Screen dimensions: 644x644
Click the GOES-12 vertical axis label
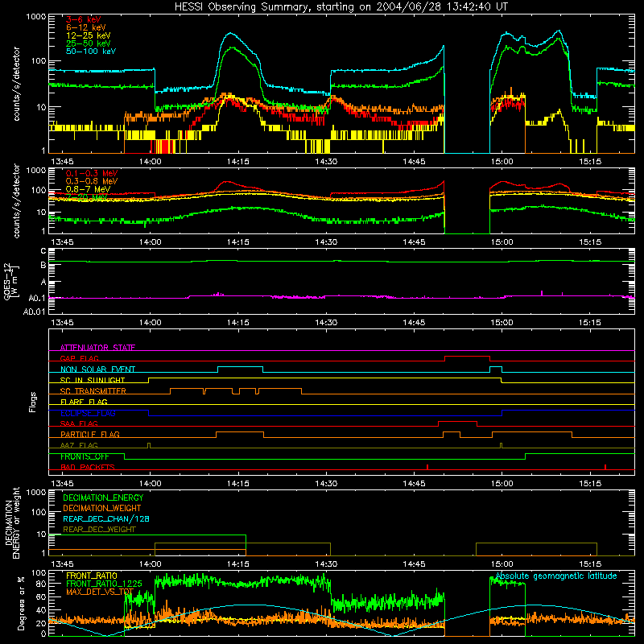click(x=11, y=281)
